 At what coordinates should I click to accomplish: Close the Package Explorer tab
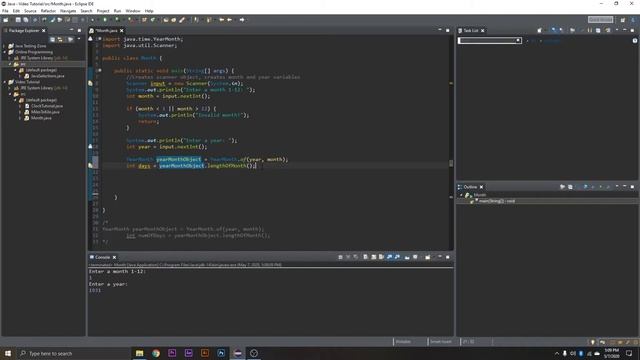tap(44, 31)
